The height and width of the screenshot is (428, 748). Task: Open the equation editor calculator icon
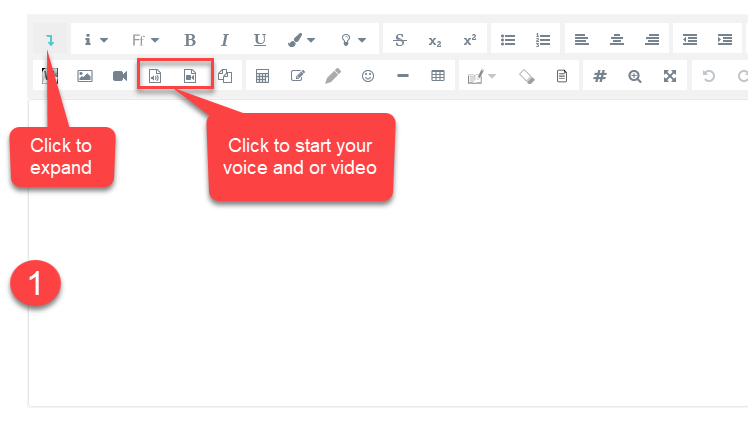[263, 76]
